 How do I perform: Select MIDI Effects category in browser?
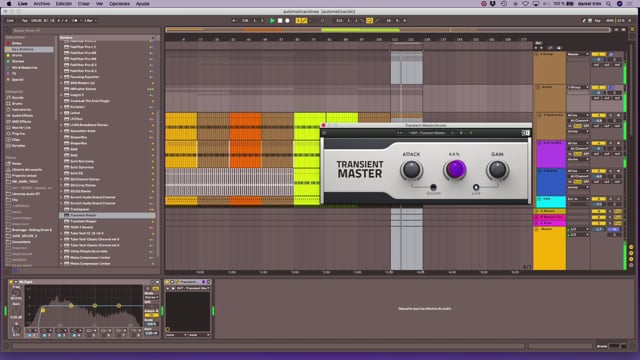coord(22,122)
